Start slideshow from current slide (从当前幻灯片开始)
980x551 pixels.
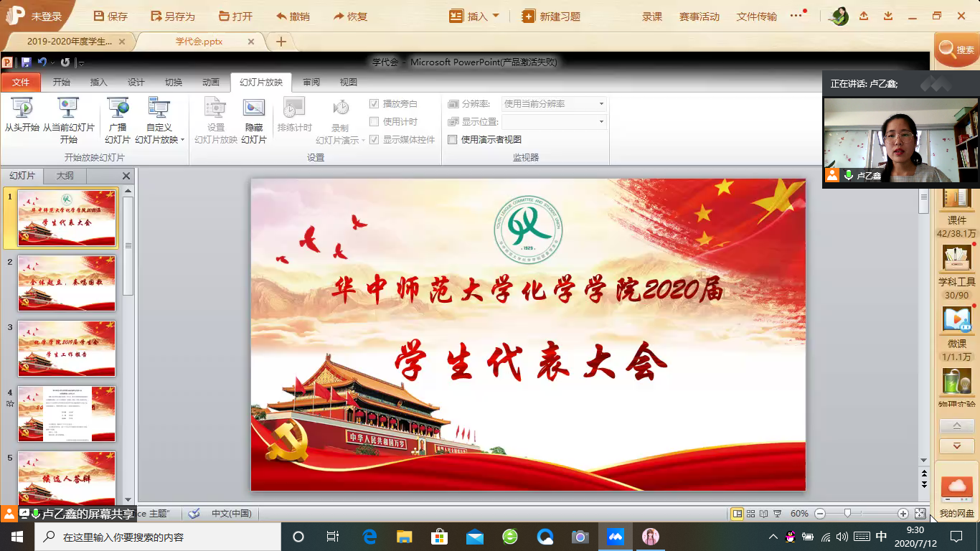click(x=68, y=108)
